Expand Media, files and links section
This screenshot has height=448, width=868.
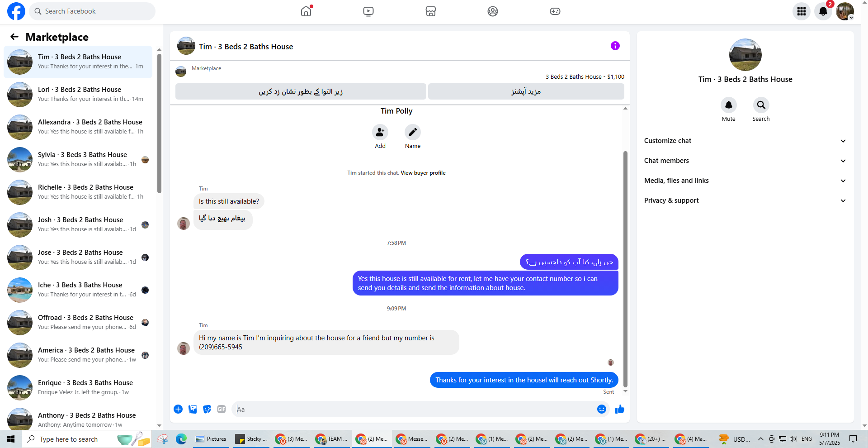coord(745,181)
